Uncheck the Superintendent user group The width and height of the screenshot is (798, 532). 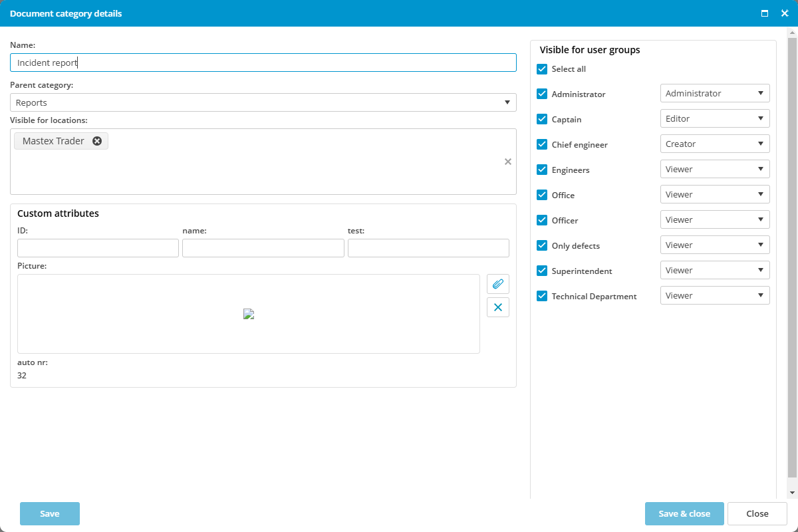point(542,271)
